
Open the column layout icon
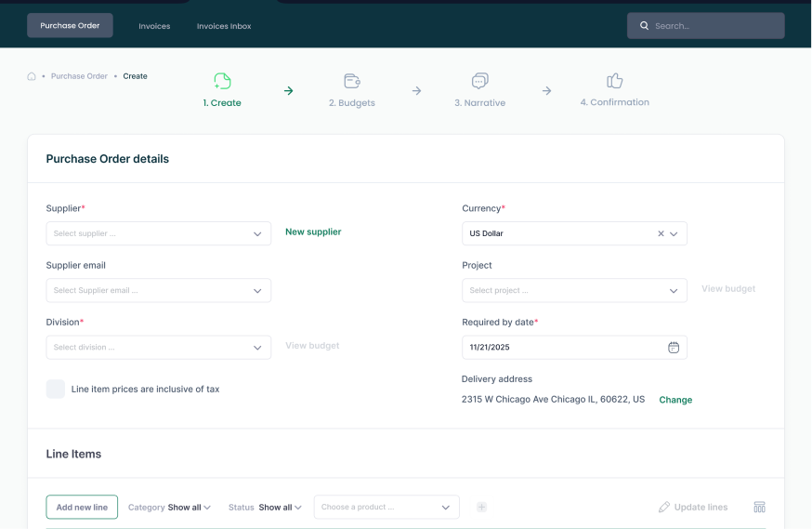[x=759, y=508]
